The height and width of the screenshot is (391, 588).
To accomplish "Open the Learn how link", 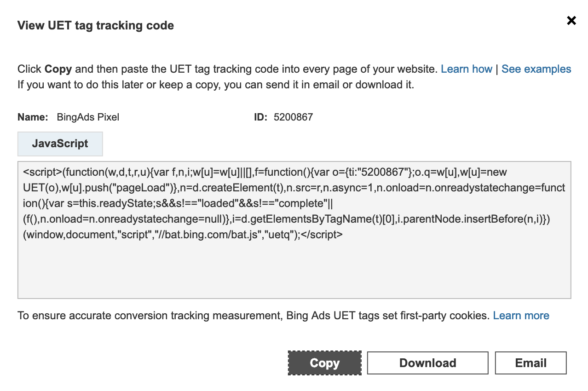I will click(x=466, y=69).
